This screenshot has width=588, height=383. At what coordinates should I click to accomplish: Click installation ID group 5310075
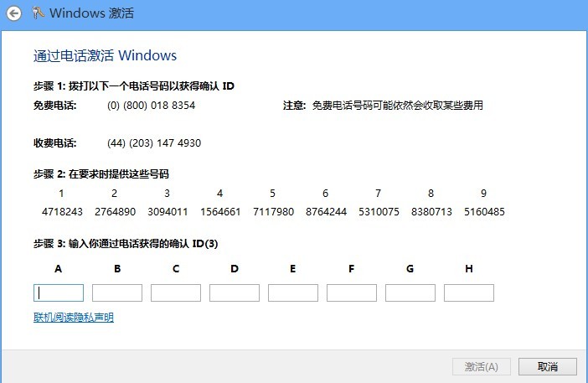point(379,212)
